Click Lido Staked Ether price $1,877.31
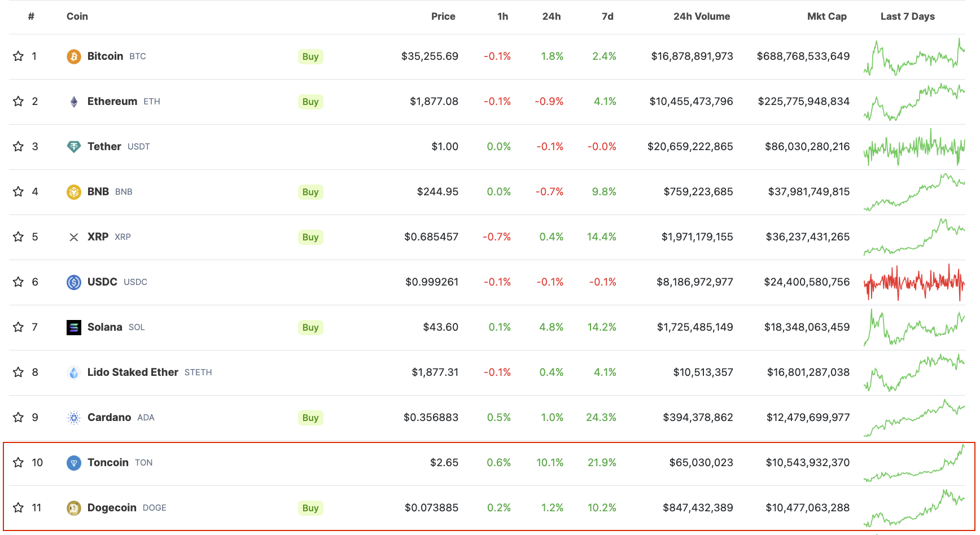 (x=435, y=372)
